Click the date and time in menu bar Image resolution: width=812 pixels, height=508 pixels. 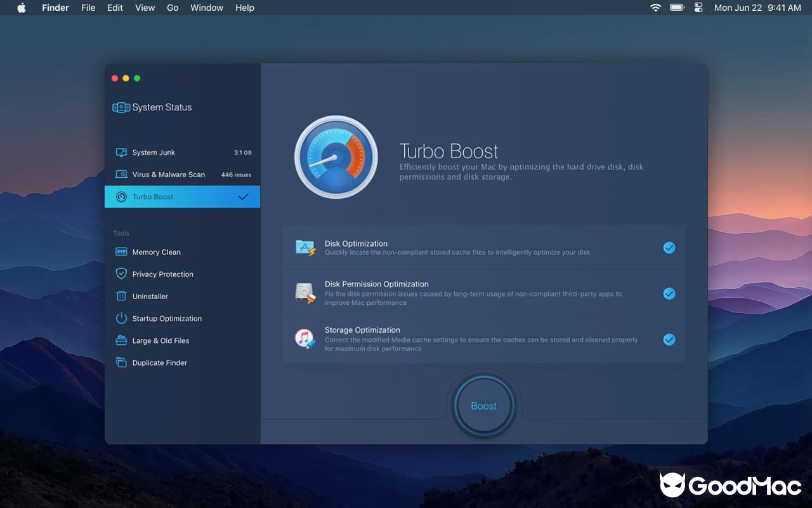coord(757,8)
